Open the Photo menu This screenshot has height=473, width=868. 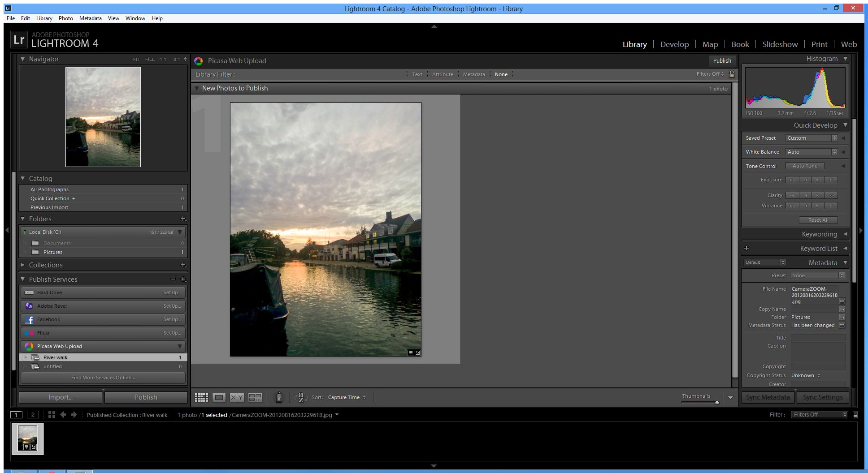tap(65, 18)
